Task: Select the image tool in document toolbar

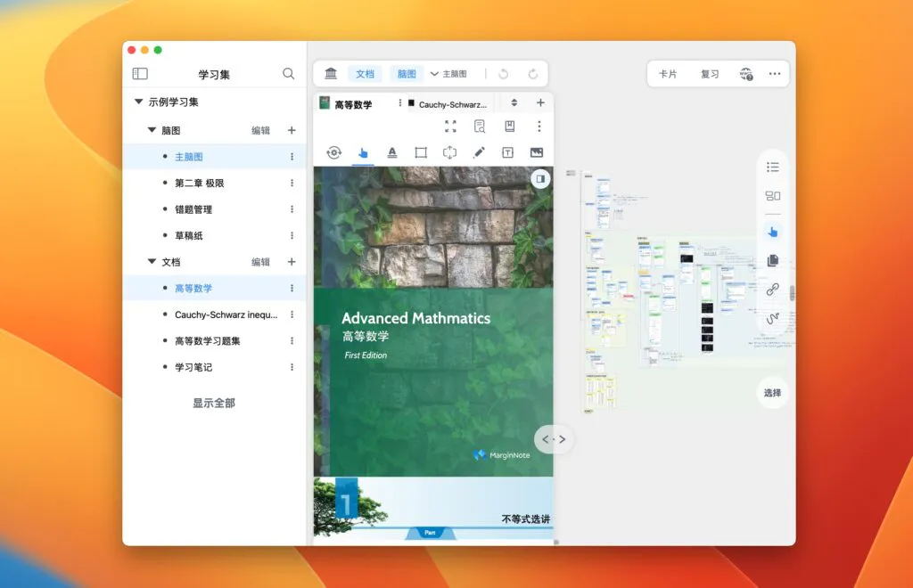Action: (x=536, y=152)
